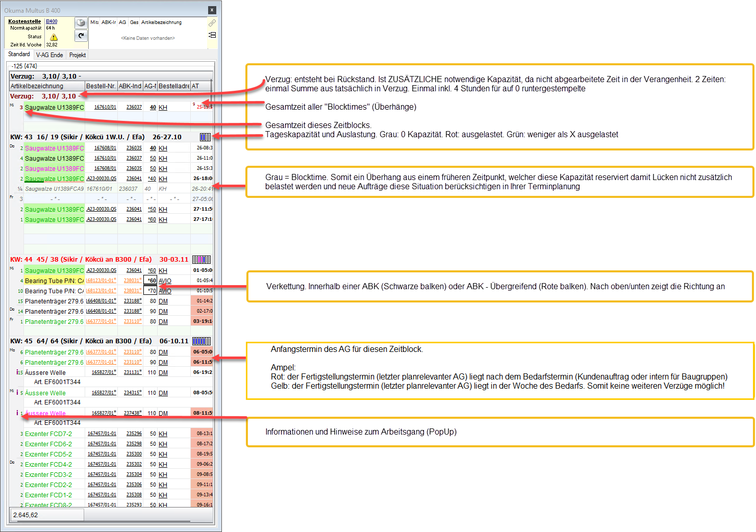756x532 pixels.
Task: Click Artikelbezeichnung header in main grid
Action: tap(47, 86)
